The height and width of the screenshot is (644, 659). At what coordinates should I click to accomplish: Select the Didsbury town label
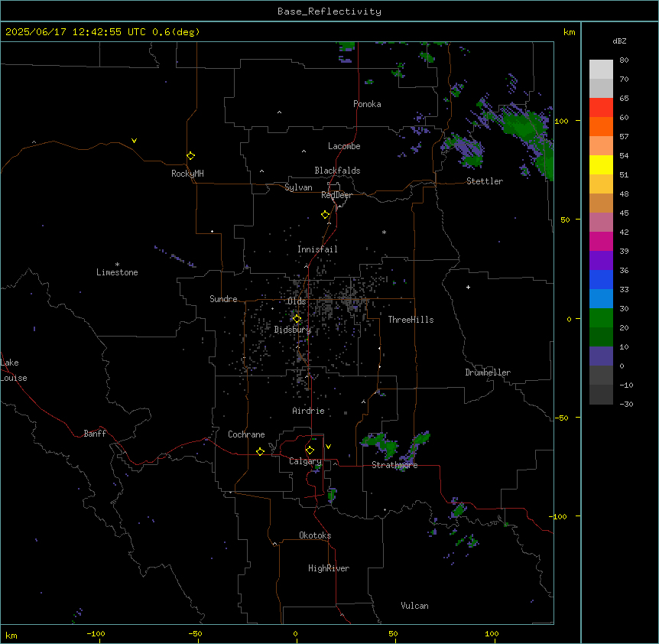(x=293, y=330)
